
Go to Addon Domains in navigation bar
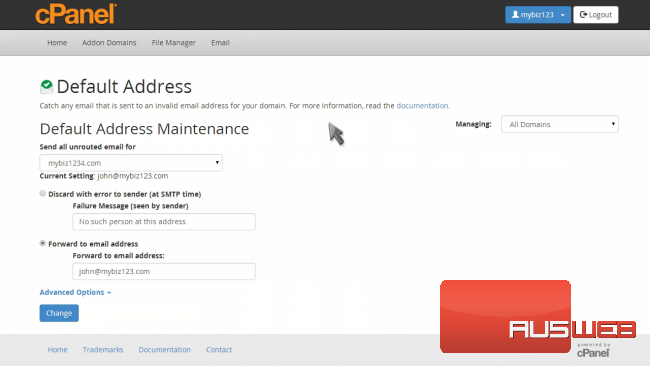pyautogui.click(x=109, y=43)
